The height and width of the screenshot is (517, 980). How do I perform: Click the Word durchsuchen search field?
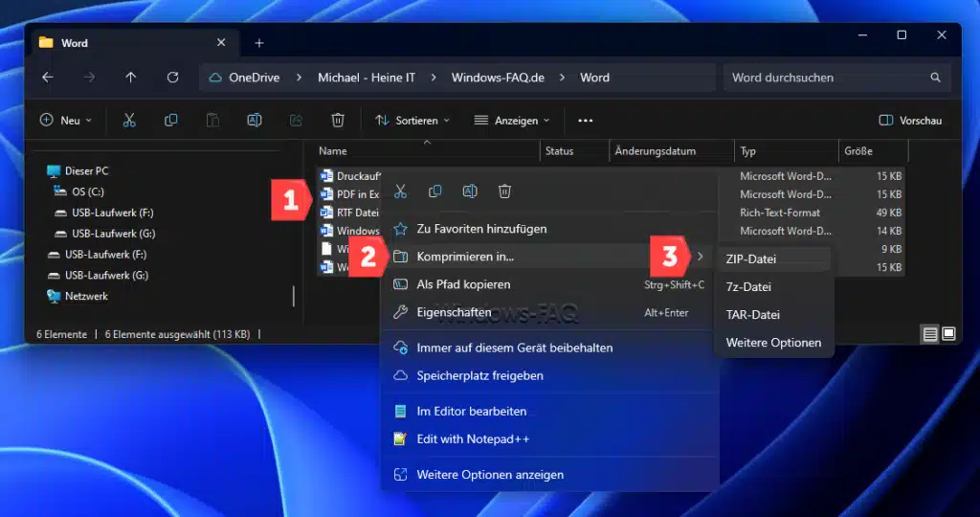(823, 78)
